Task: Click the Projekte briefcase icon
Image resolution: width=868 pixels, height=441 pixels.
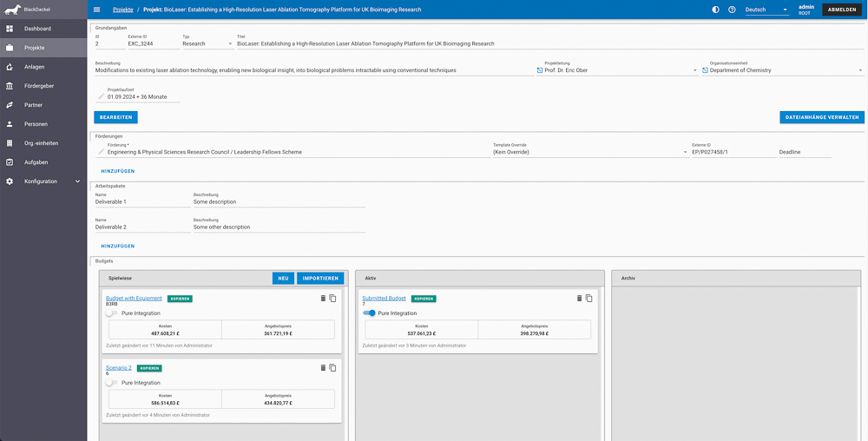Action: pyautogui.click(x=10, y=48)
